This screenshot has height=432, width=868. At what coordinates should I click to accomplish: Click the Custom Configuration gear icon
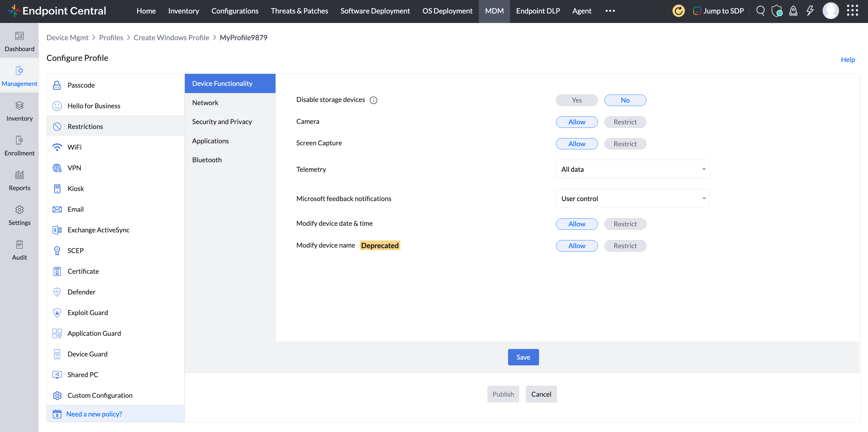pyautogui.click(x=57, y=395)
